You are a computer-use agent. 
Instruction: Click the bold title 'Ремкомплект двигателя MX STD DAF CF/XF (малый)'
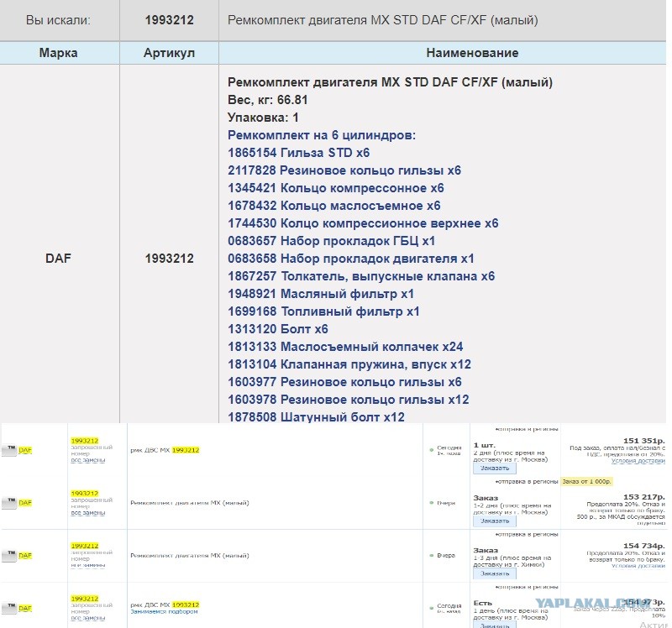tap(390, 82)
